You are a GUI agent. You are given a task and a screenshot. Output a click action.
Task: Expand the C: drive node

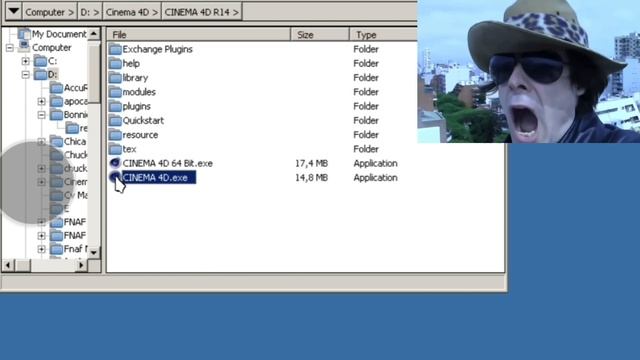pyautogui.click(x=26, y=61)
